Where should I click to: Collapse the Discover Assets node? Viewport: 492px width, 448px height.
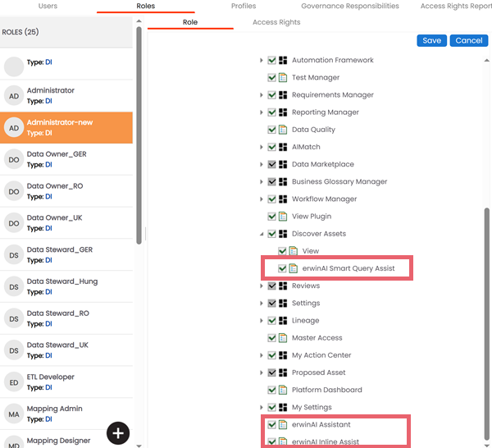(262, 234)
